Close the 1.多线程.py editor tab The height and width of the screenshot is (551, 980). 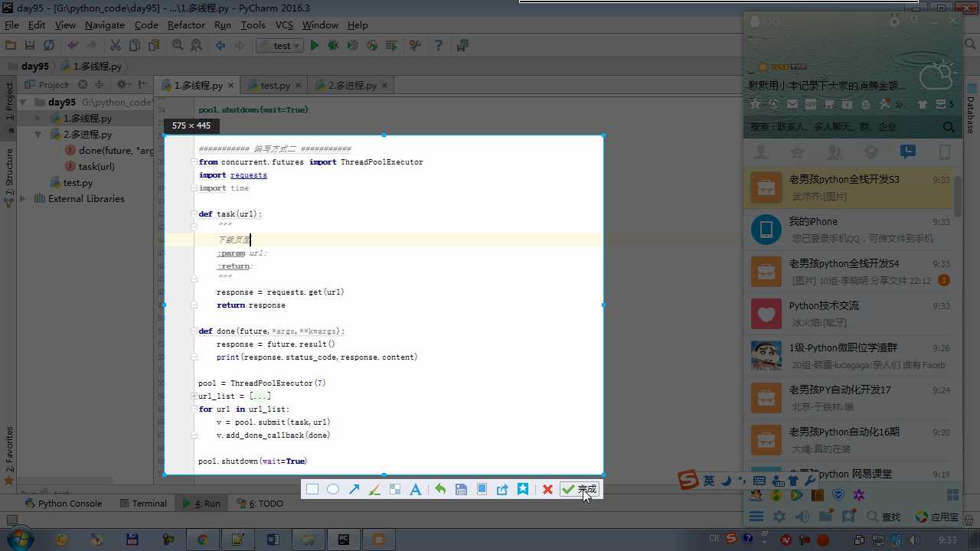click(x=231, y=86)
